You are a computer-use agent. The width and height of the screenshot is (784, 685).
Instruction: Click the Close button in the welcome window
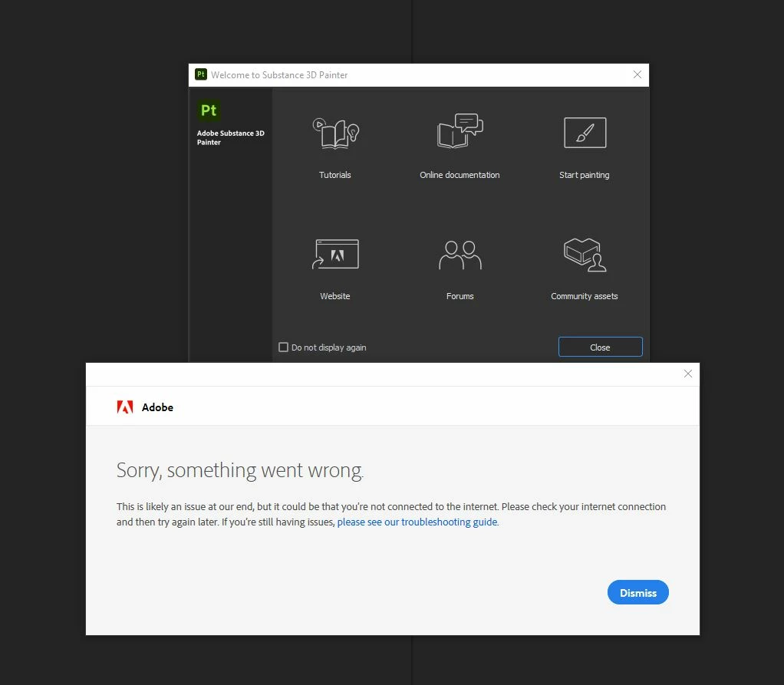[600, 347]
